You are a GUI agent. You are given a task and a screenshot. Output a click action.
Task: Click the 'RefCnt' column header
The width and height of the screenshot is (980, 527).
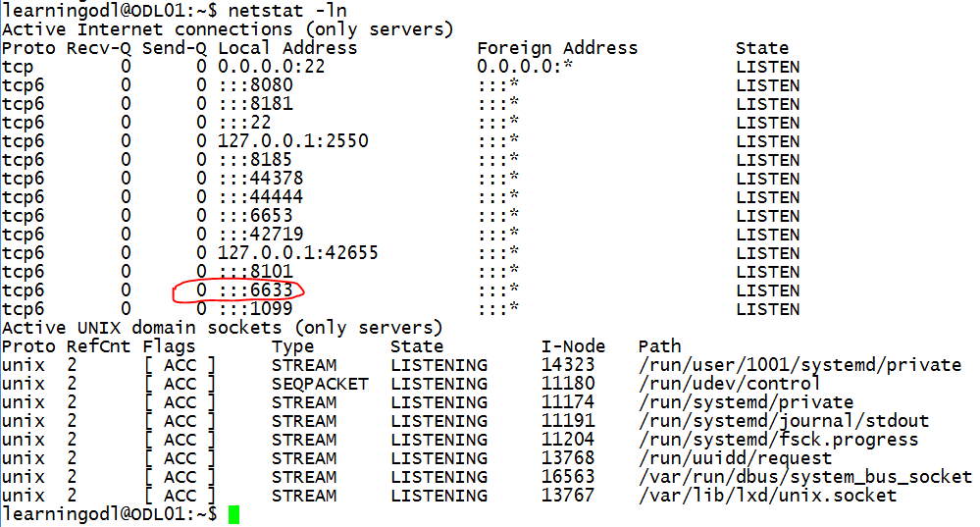99,346
